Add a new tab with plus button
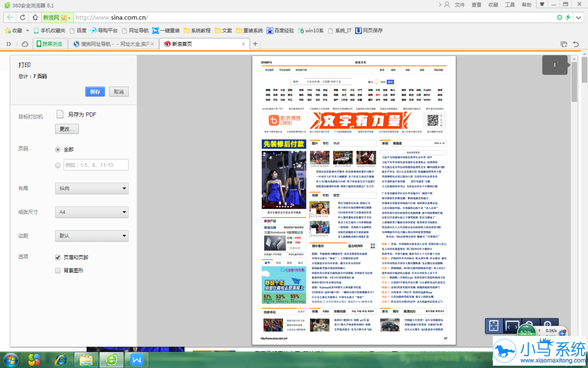The width and height of the screenshot is (588, 368). tap(255, 44)
